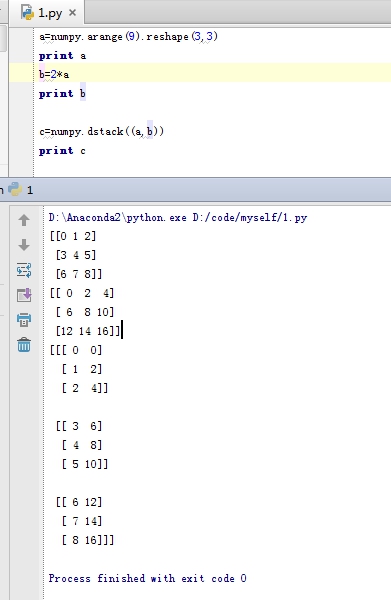Click output row [6 7 8]]
Screen dimensions: 391x600
(79, 274)
